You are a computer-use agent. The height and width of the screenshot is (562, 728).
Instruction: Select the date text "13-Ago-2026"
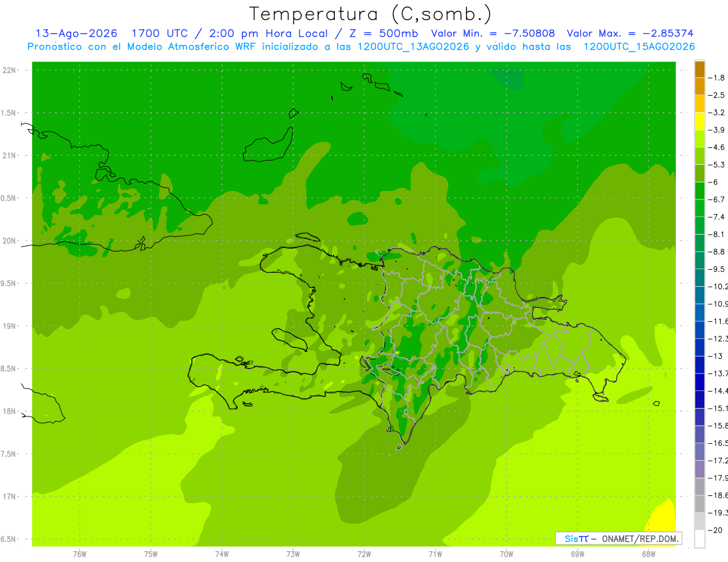75,33
